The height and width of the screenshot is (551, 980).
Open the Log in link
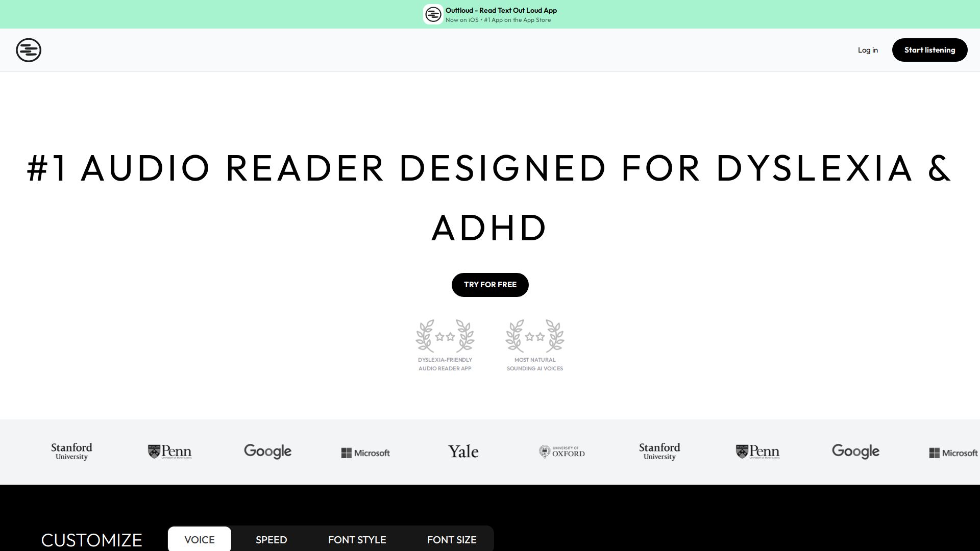pyautogui.click(x=868, y=50)
